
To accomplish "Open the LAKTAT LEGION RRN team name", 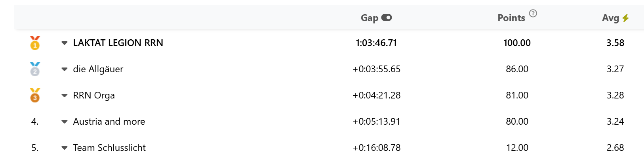I will (x=118, y=43).
